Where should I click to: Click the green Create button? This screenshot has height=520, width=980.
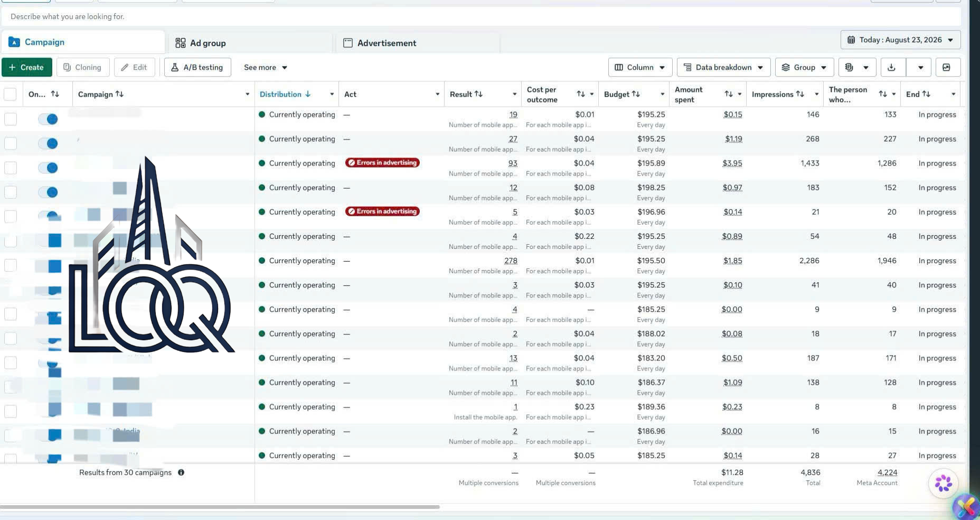pyautogui.click(x=26, y=67)
